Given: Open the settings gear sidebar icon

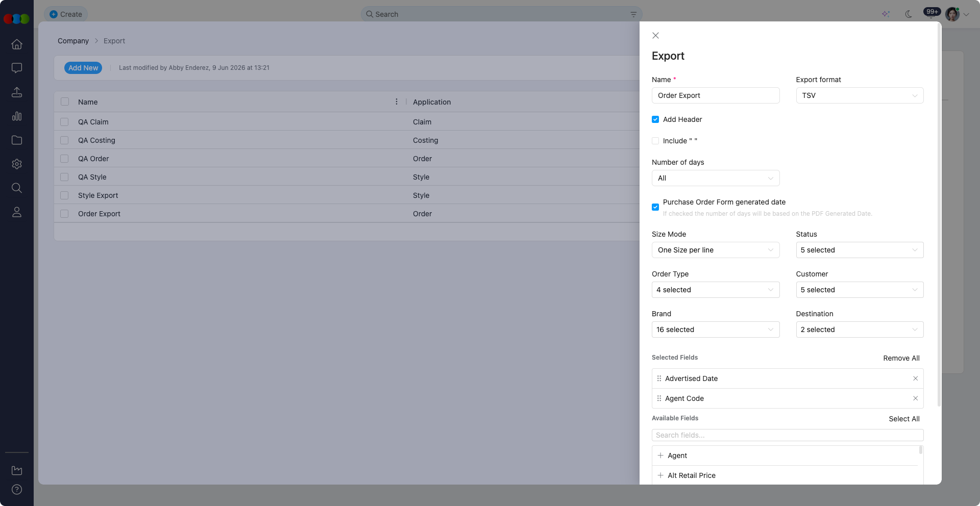Looking at the screenshot, I should (17, 164).
